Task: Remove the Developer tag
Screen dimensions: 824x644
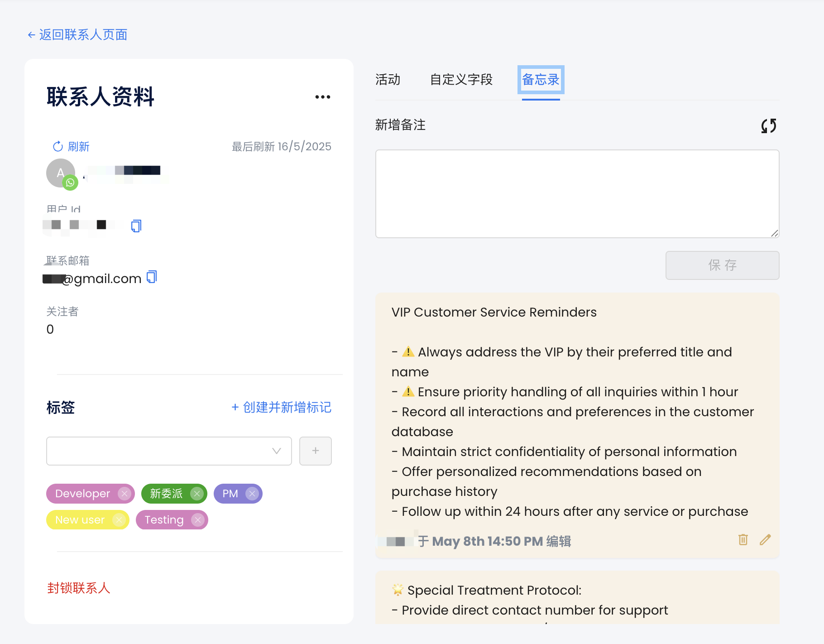Action: point(124,494)
